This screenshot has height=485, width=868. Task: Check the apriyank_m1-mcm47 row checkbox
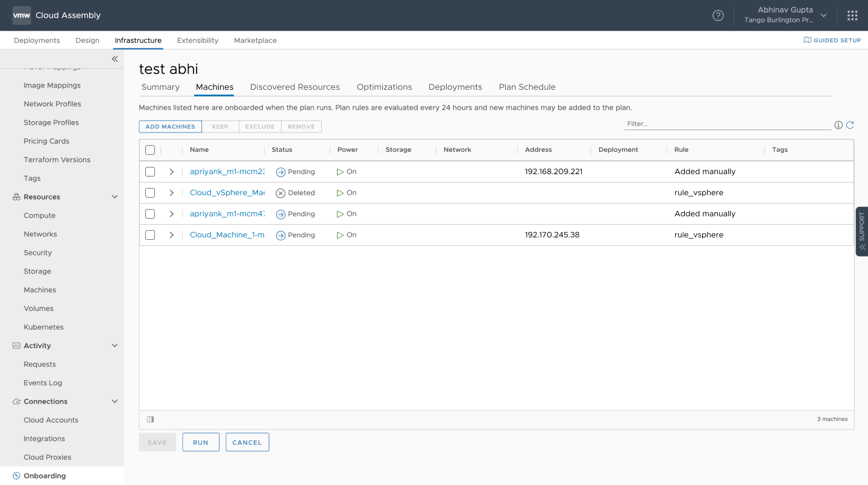tap(150, 214)
